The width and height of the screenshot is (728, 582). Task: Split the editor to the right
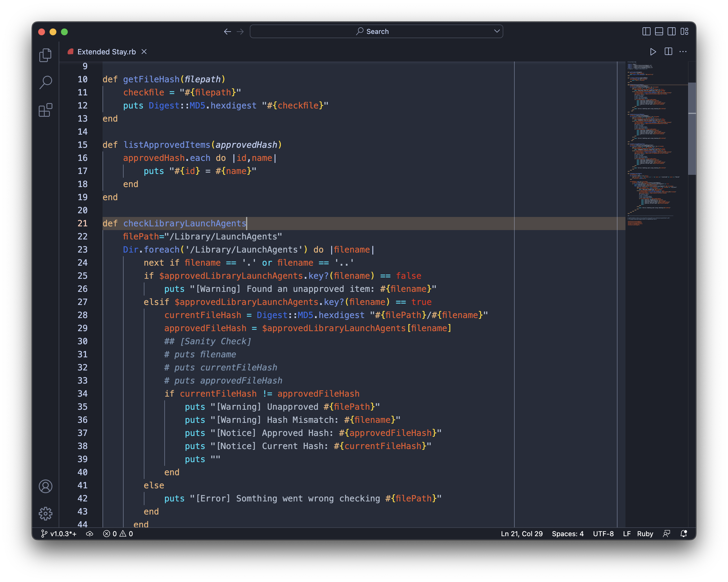[668, 52]
